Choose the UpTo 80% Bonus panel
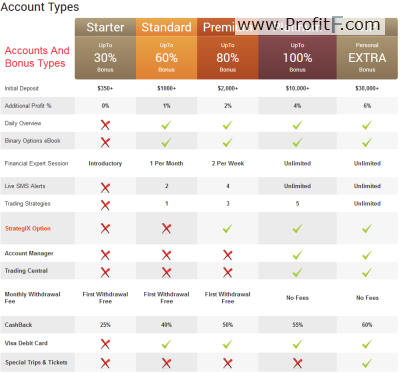Screen dimensions: 400x374 (x=228, y=57)
